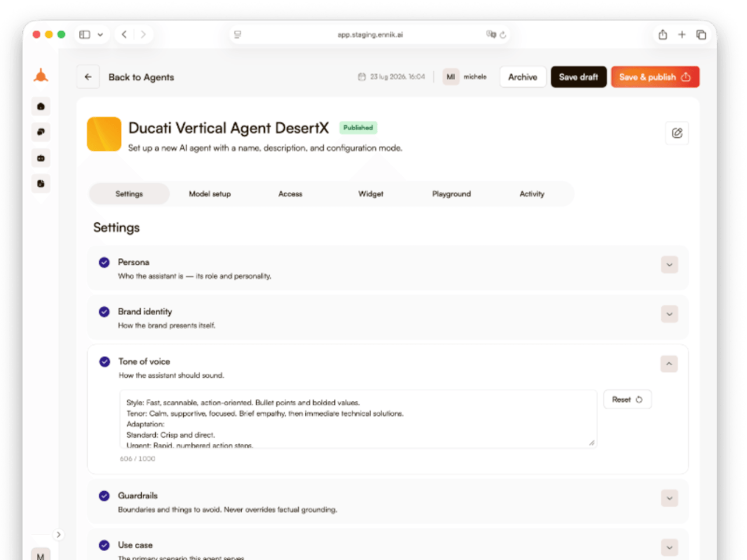Screen dimensions: 747x560
Task: Click the back arrow next to Back to Agents
Action: coord(88,77)
